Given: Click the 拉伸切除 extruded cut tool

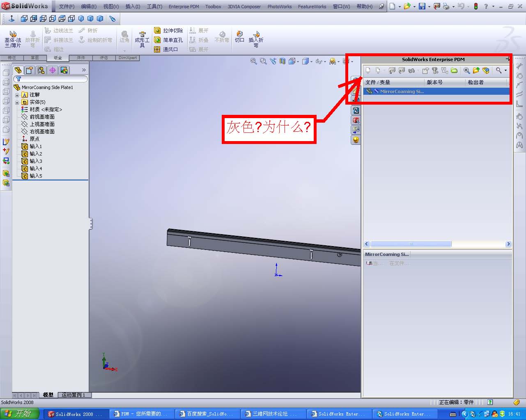Looking at the screenshot, I should tap(169, 30).
